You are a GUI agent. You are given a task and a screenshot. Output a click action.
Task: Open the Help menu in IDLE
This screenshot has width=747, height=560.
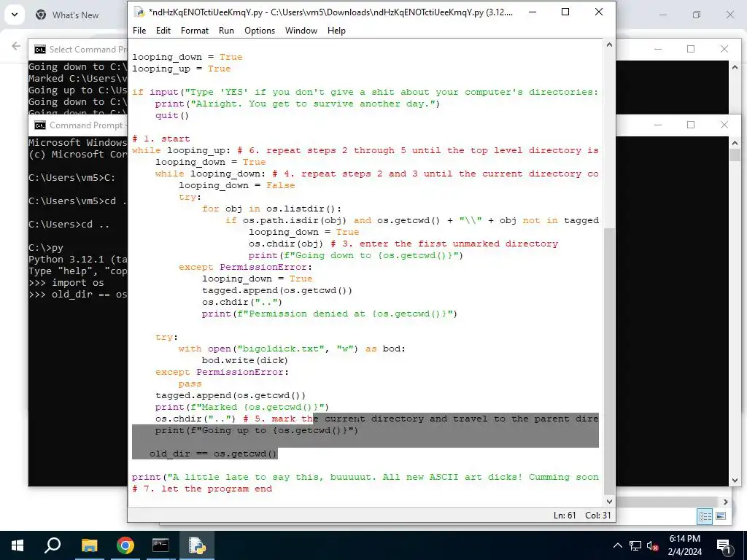[336, 31]
